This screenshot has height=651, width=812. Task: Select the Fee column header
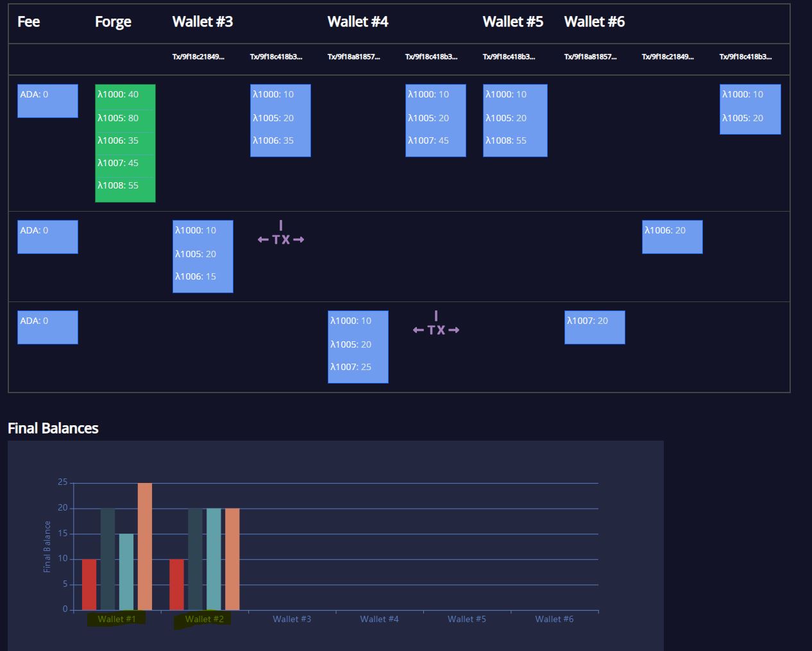(28, 21)
